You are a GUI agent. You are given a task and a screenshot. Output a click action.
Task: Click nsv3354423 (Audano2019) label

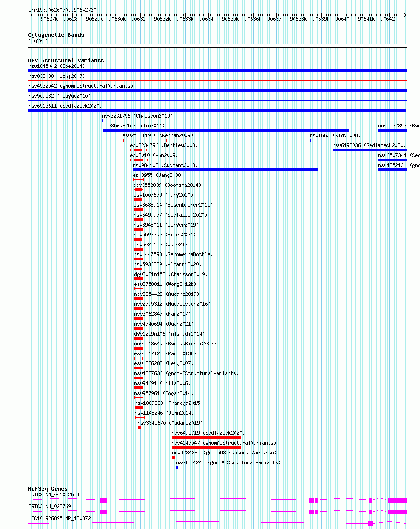166,294
